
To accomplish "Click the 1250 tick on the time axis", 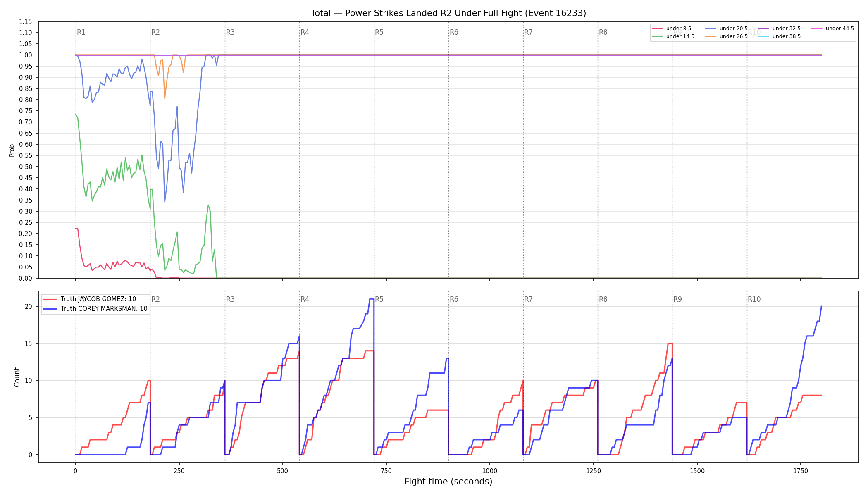I will point(594,470).
